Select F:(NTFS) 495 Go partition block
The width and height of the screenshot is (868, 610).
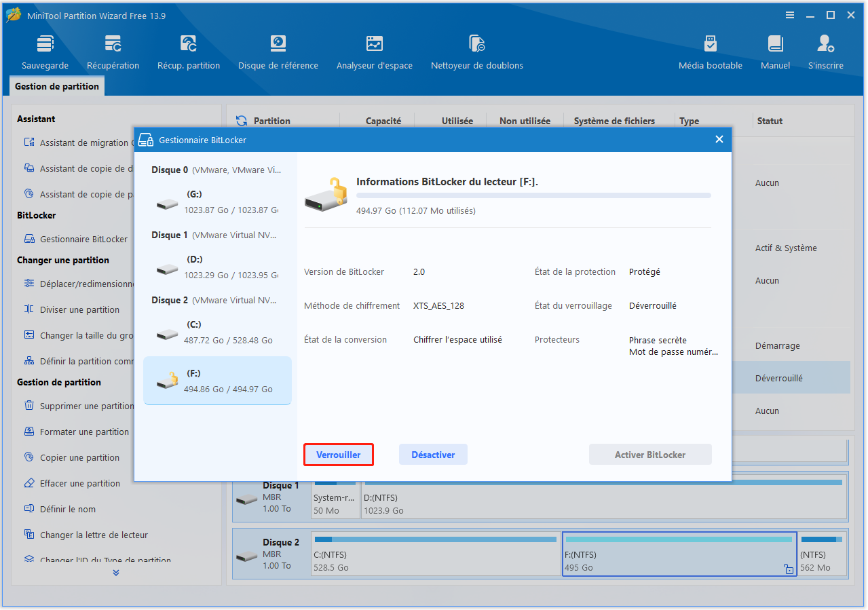point(679,553)
